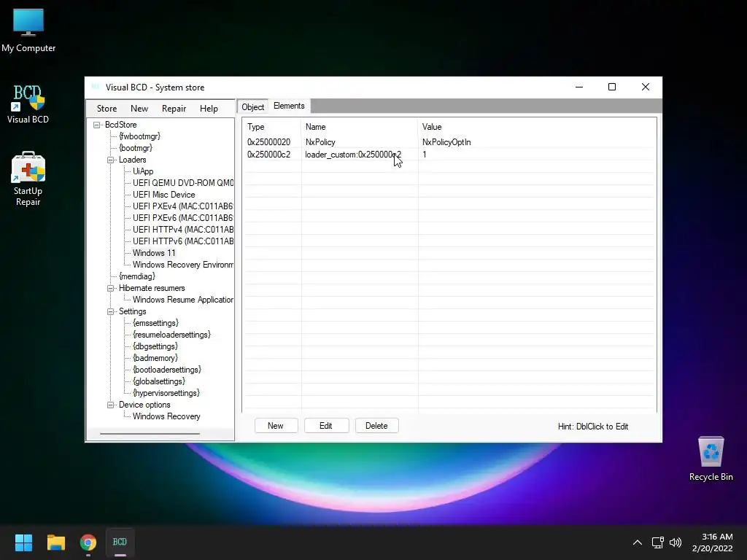Select Windows Recovery Environment loader
Screen dimensions: 747x560
click(x=183, y=265)
